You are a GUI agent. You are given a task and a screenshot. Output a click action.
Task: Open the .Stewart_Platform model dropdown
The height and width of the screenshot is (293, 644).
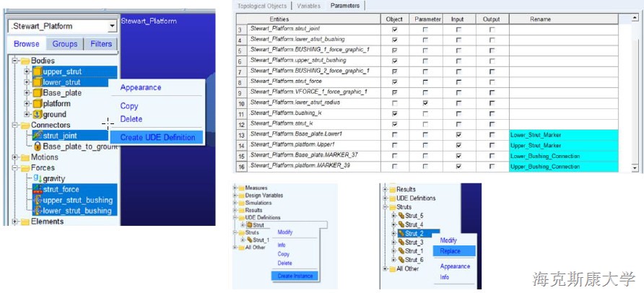coord(111,27)
